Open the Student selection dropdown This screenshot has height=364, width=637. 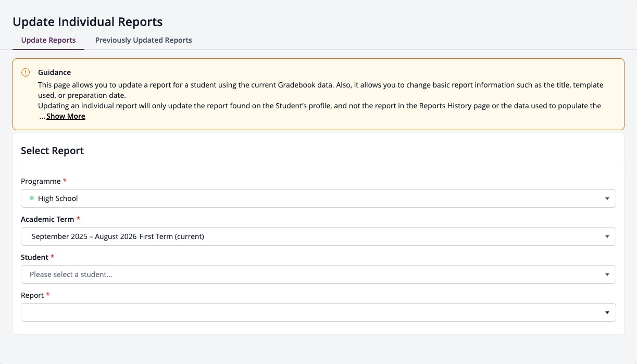click(318, 274)
